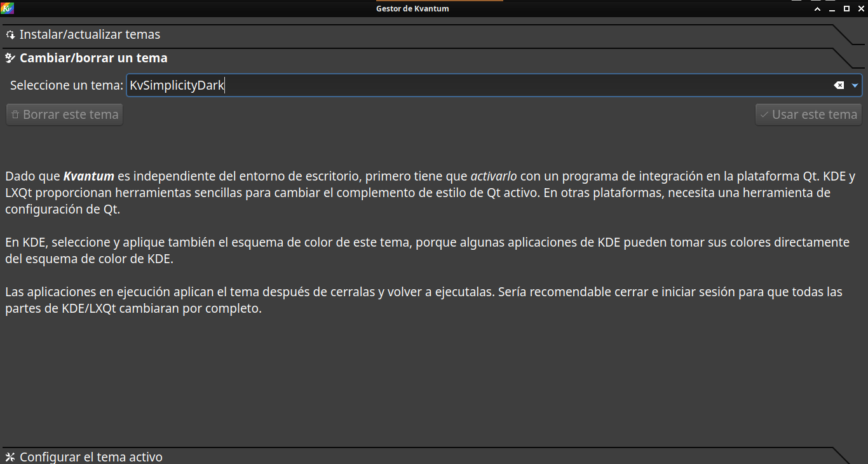Minimize the Gestor de Kvantum window
Image resolution: width=868 pixels, height=464 pixels.
[x=832, y=9]
